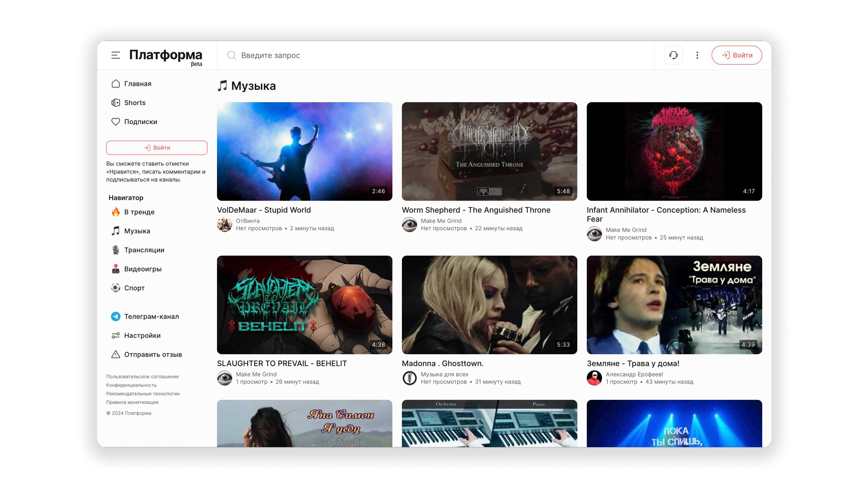The image size is (868, 488).
Task: Click Александр Ерофеев! channel name
Action: pyautogui.click(x=634, y=374)
